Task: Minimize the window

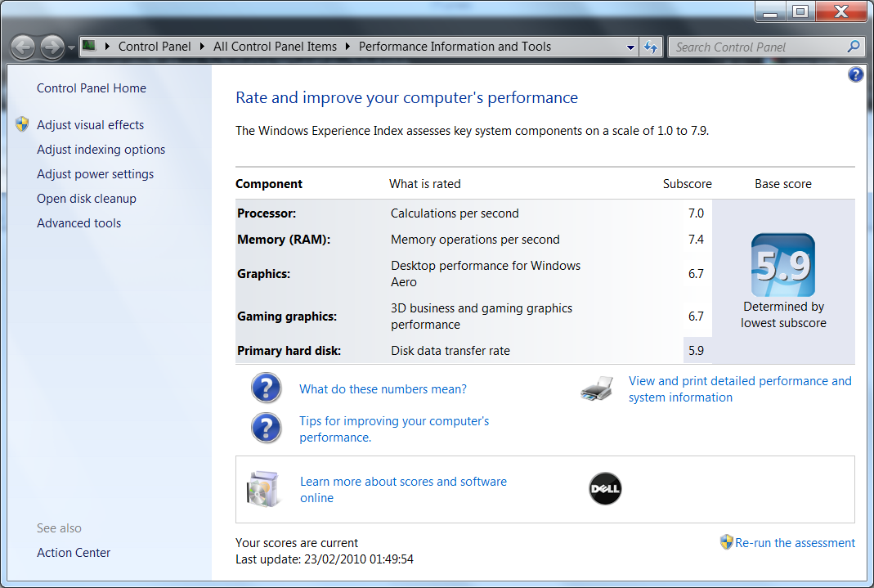Action: 770,11
